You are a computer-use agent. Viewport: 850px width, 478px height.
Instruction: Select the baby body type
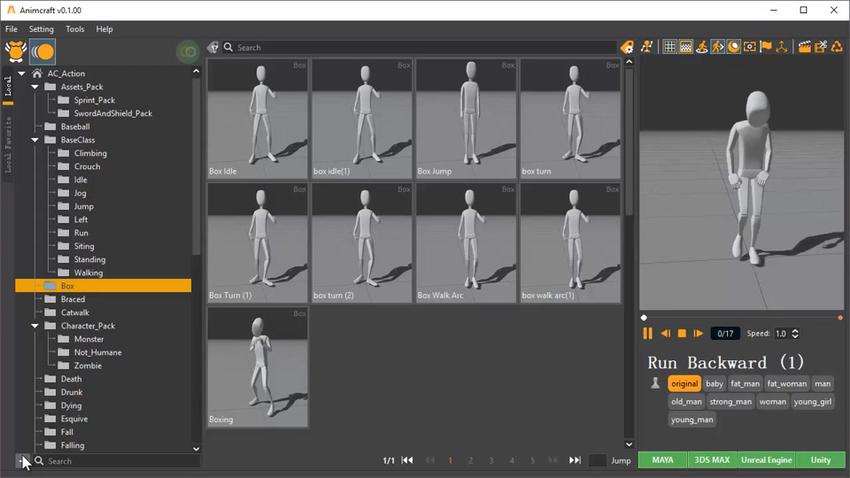714,383
